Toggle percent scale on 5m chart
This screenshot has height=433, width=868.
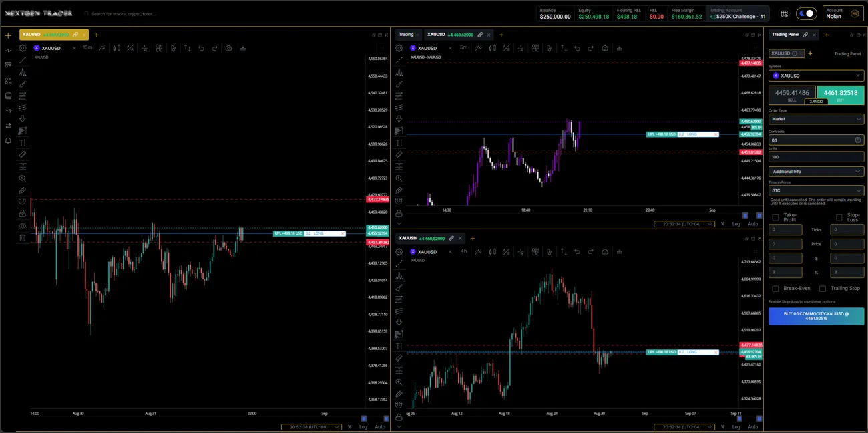click(722, 224)
